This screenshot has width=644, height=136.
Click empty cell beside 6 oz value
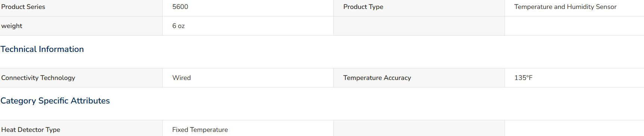tap(419, 26)
